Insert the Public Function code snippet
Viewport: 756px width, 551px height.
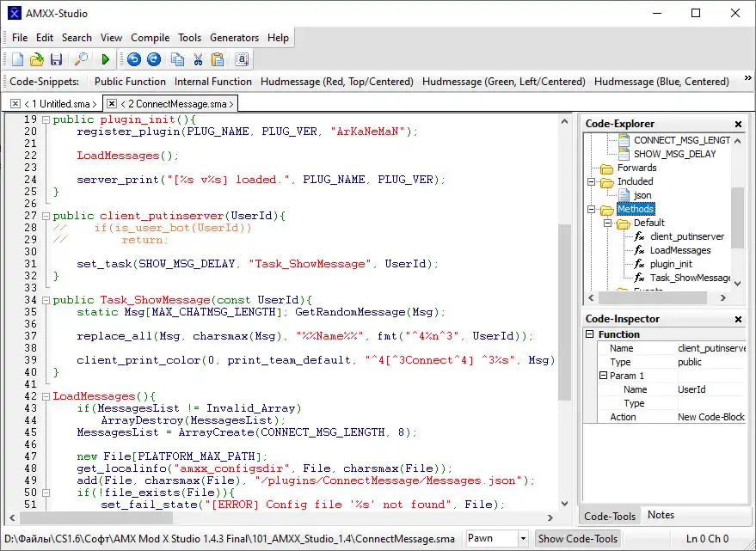click(x=130, y=82)
